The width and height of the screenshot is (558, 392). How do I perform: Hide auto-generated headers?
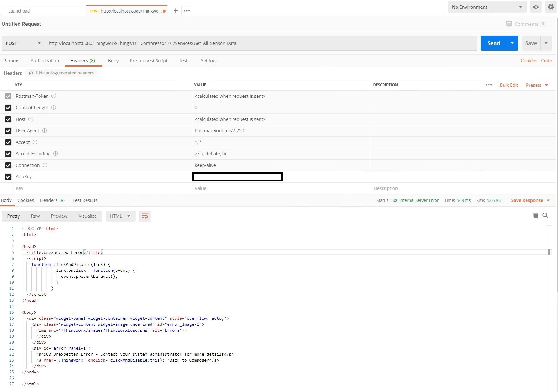(x=61, y=73)
